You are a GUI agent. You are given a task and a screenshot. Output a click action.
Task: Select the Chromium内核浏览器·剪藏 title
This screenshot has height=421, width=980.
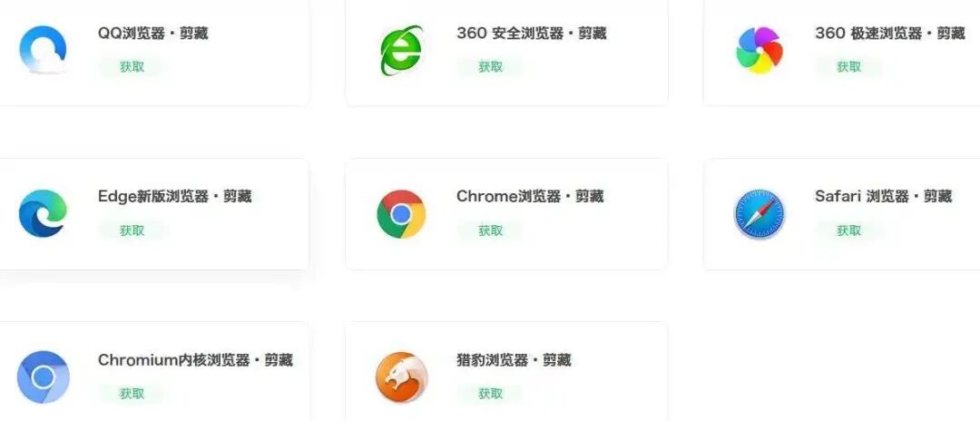(196, 360)
